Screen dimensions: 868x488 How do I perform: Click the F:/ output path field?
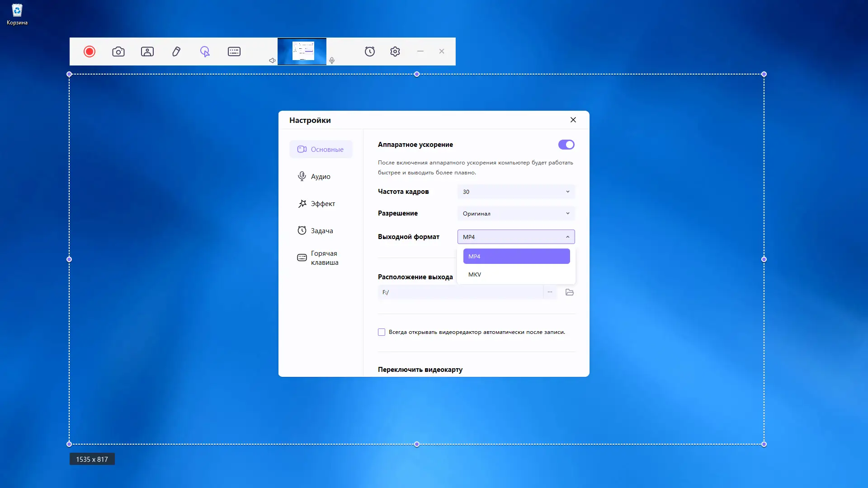[x=459, y=292]
